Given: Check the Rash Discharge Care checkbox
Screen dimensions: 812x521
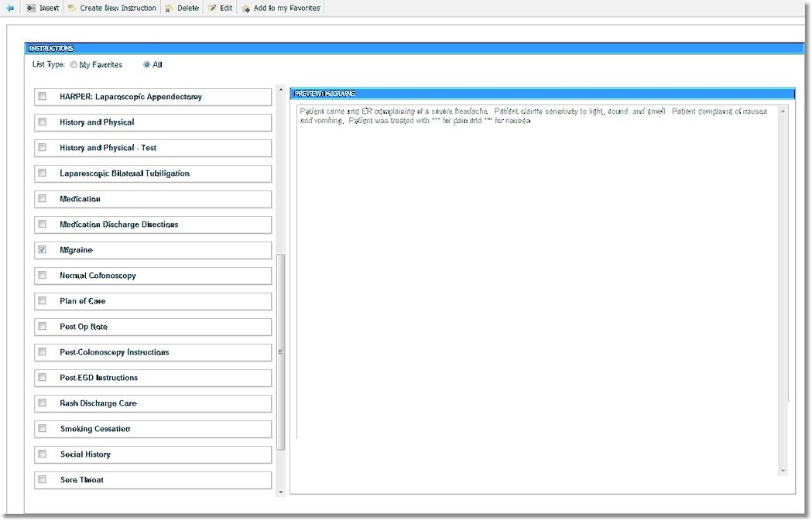Looking at the screenshot, I should click(43, 403).
